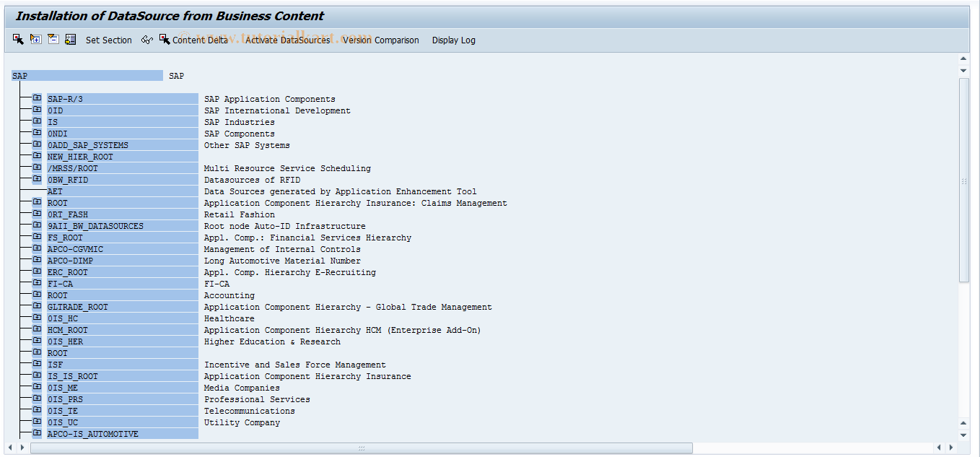The height and width of the screenshot is (457, 980).
Task: Click 'SAP International Development' text
Action: (x=277, y=110)
